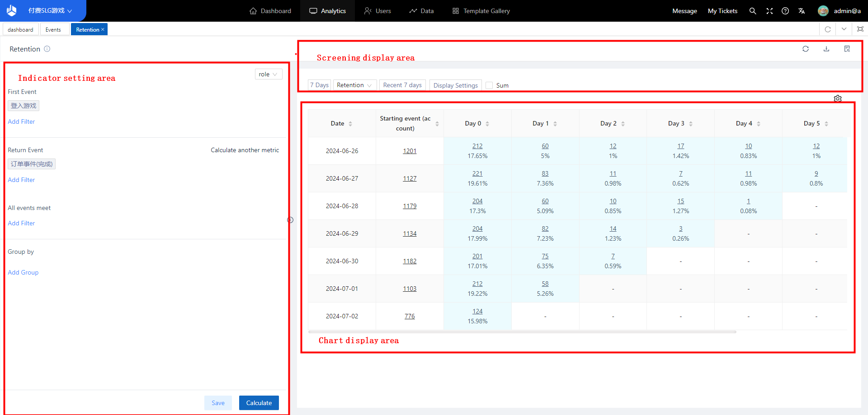
Task: Toggle fullscreen with the expand arrows icon
Action: [769, 11]
